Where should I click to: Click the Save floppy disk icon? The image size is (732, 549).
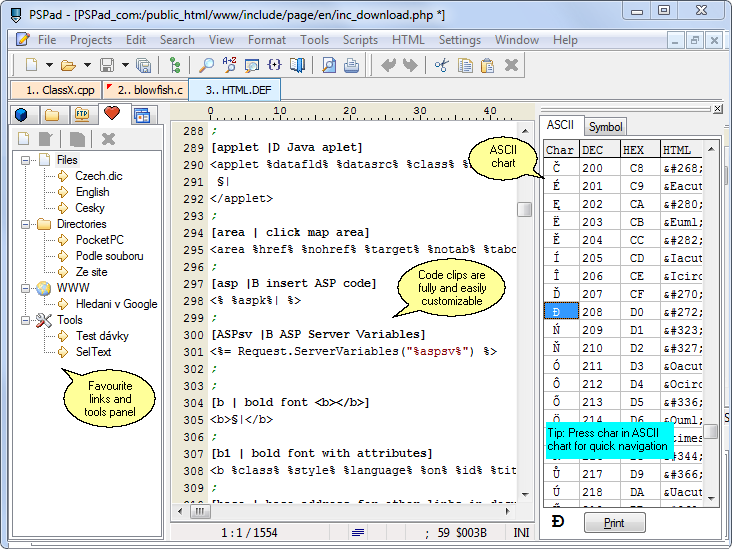(107, 65)
